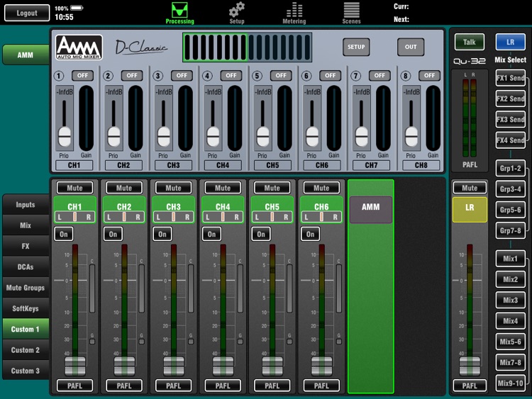Switch to Custom 3 layer

(26, 371)
